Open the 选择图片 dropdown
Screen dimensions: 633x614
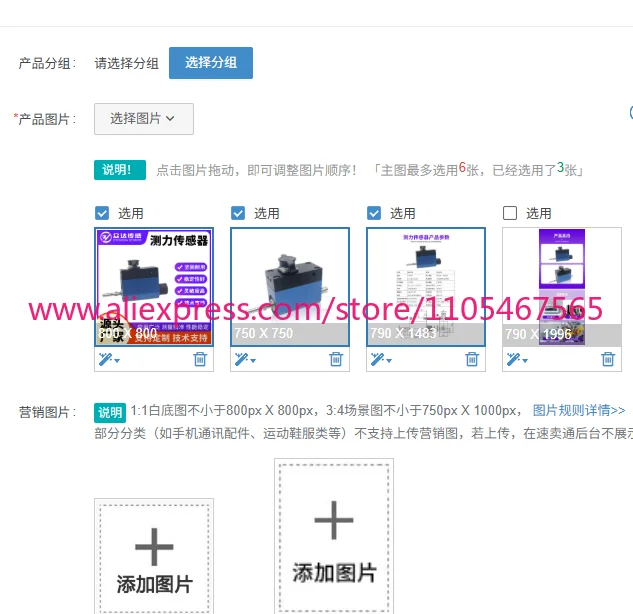pos(144,119)
